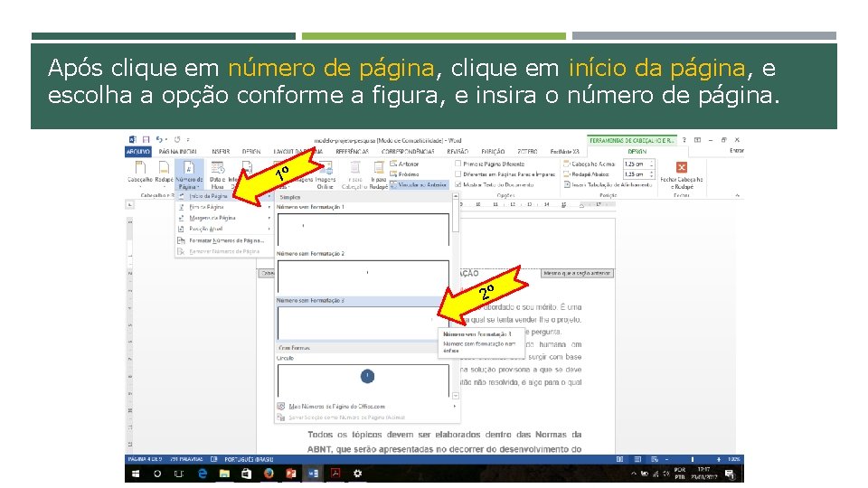Open ribbon display options
868x488 pixels.
point(697,140)
